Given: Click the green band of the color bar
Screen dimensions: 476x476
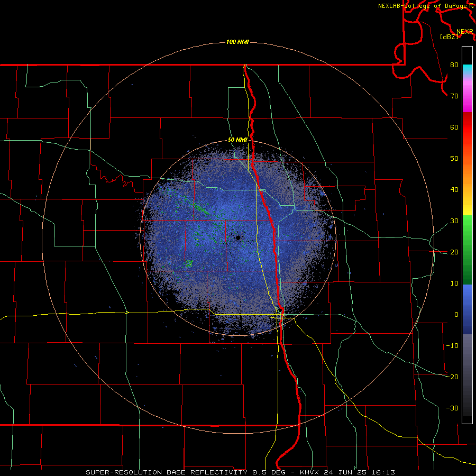Looking at the screenshot, I should pyautogui.click(x=467, y=250).
